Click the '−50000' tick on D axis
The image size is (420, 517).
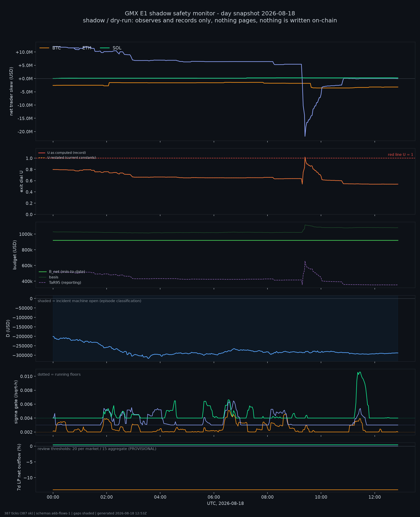pyautogui.click(x=24, y=308)
